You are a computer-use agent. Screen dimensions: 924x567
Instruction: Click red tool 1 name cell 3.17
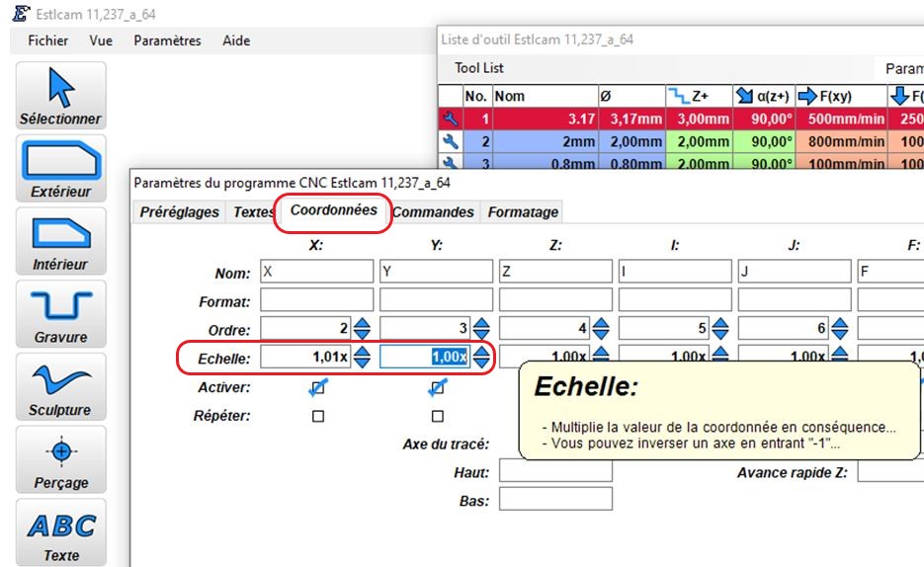point(545,120)
